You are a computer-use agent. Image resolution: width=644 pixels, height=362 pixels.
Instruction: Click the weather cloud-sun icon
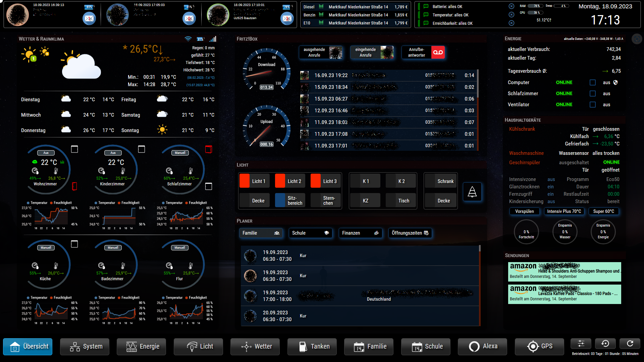(81, 65)
